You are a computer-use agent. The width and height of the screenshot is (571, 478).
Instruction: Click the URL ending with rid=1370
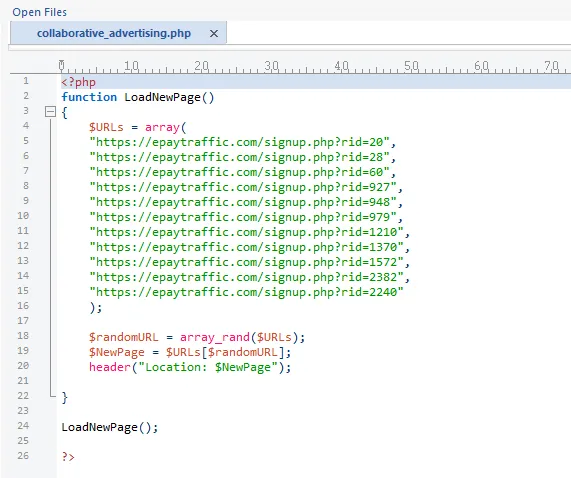250,247
